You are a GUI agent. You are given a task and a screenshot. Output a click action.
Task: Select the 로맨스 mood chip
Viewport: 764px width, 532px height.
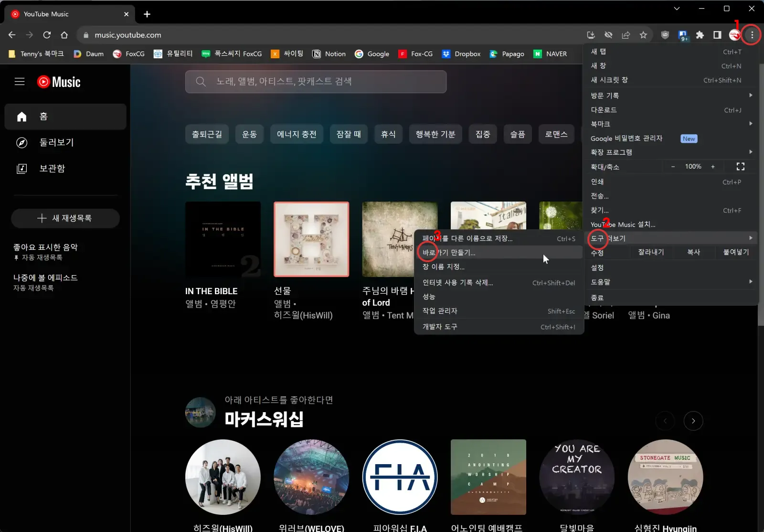[556, 134]
